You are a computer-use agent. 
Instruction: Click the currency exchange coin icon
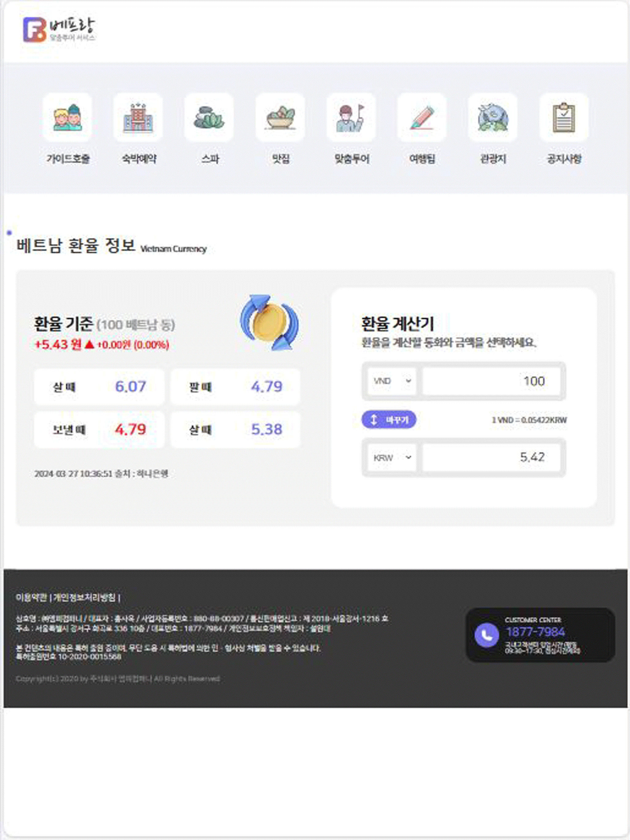click(x=269, y=323)
